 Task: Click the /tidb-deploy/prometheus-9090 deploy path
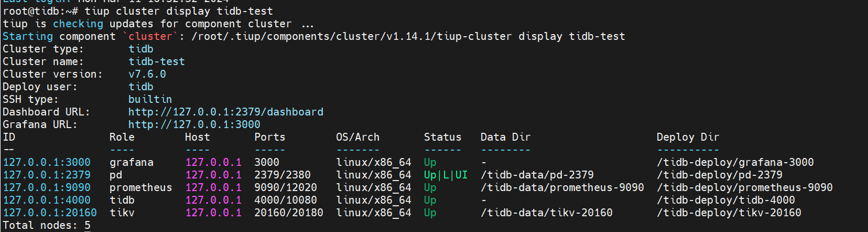(744, 187)
